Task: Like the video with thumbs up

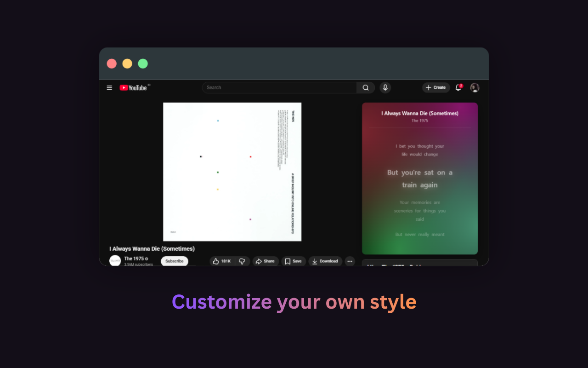Action: [x=222, y=261]
